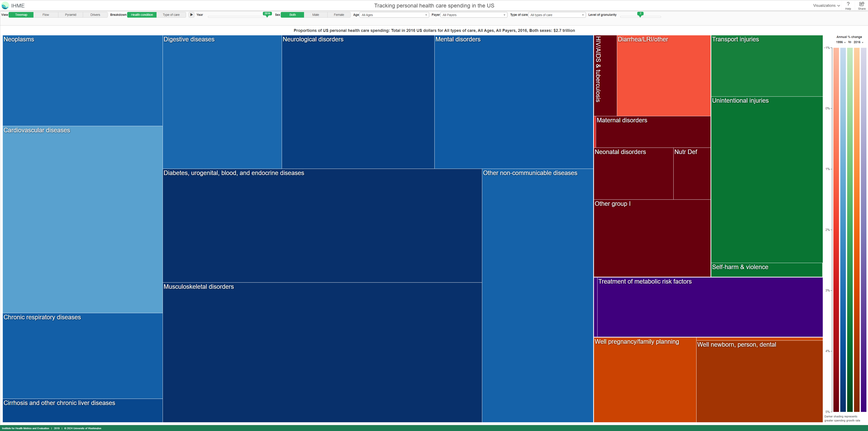The height and width of the screenshot is (431, 868).
Task: Click the page title Tracking personal health care spending
Action: tap(434, 6)
